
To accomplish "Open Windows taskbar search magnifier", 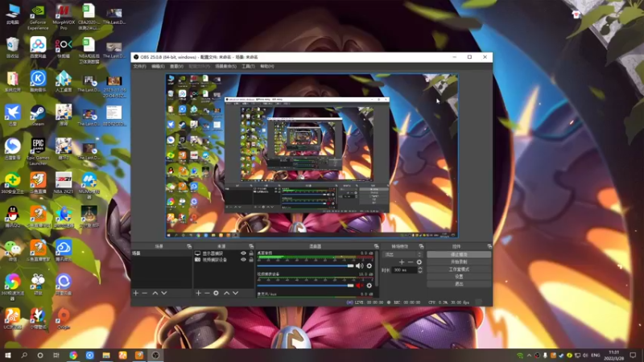I will tap(24, 356).
